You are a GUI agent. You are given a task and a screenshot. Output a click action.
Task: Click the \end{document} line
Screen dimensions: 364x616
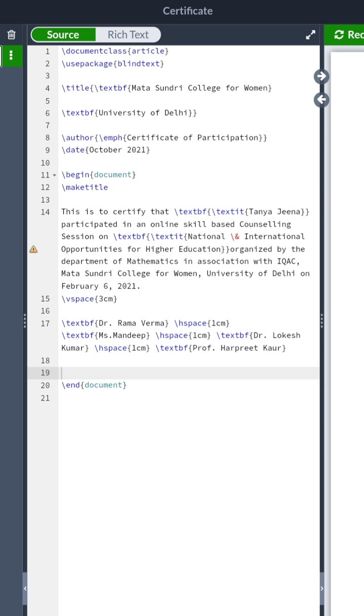94,385
